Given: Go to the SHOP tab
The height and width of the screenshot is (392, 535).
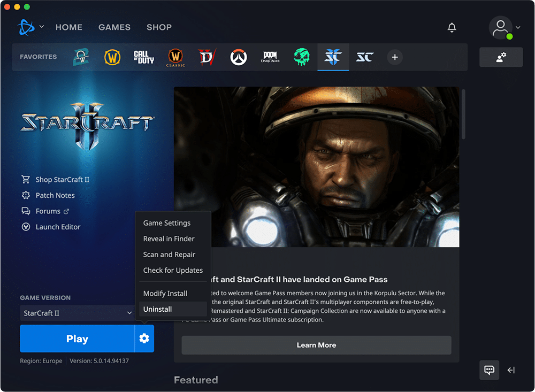Looking at the screenshot, I should coord(159,27).
